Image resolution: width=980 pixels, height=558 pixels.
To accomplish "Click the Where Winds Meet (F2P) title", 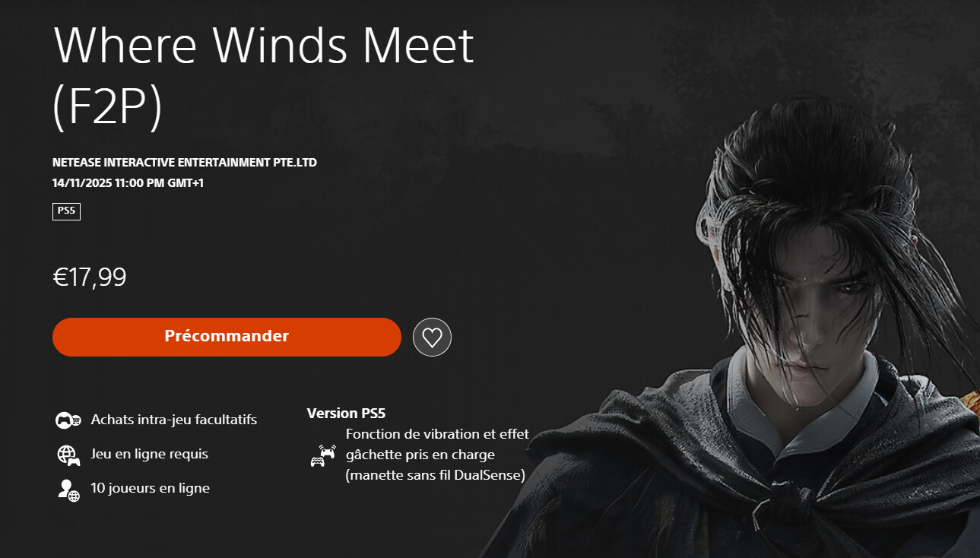I will 263,78.
